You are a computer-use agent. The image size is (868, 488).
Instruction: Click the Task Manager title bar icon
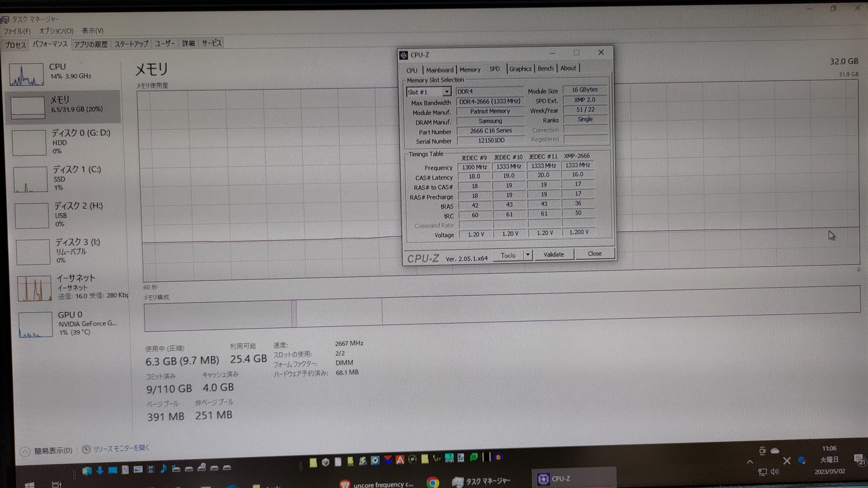(5, 20)
